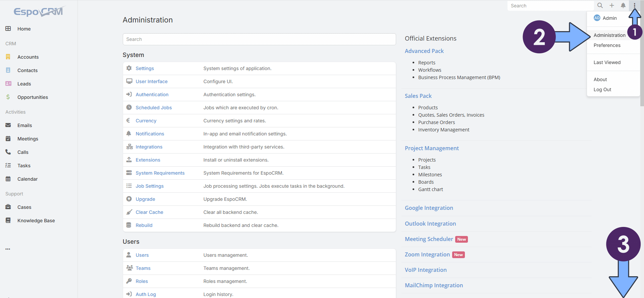Open the Authentication link

[152, 95]
